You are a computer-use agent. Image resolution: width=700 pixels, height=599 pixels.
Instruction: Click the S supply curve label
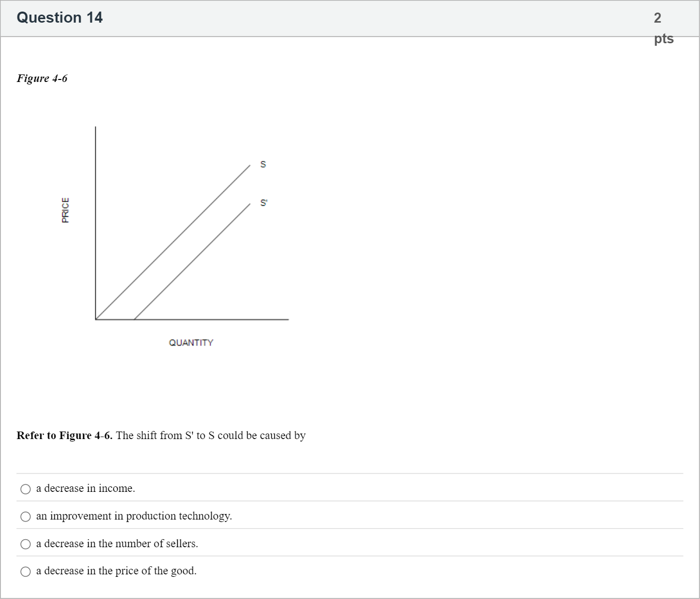pos(262,164)
